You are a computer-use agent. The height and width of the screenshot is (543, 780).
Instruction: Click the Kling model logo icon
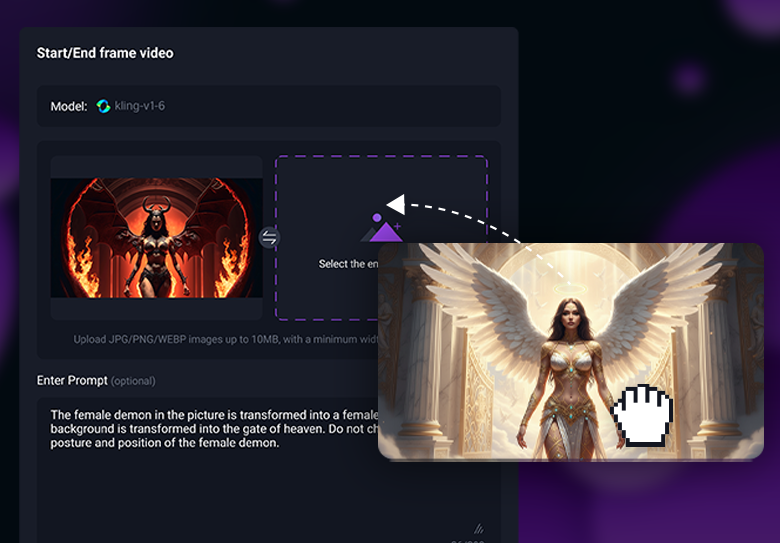104,106
